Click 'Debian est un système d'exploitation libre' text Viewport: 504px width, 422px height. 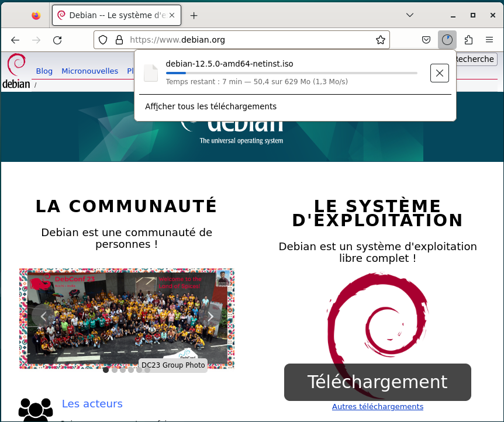378,252
